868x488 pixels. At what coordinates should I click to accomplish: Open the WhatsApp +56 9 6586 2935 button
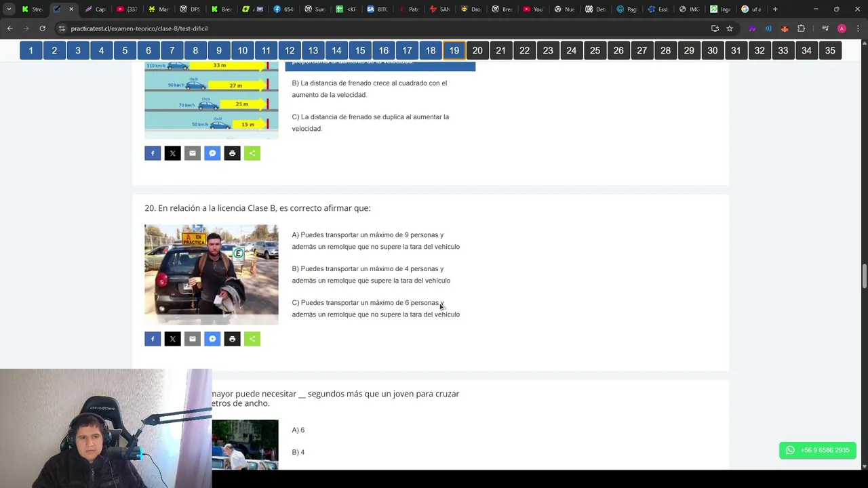point(818,450)
